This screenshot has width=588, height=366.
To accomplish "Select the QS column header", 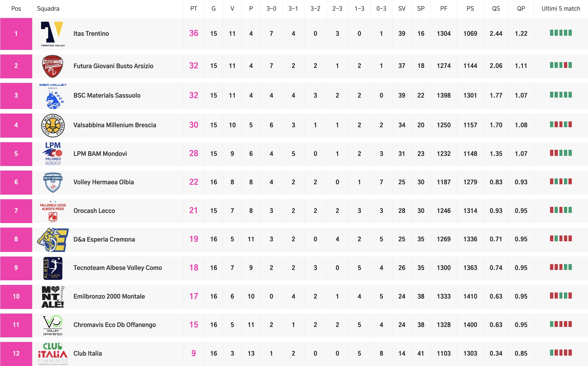I will [496, 9].
